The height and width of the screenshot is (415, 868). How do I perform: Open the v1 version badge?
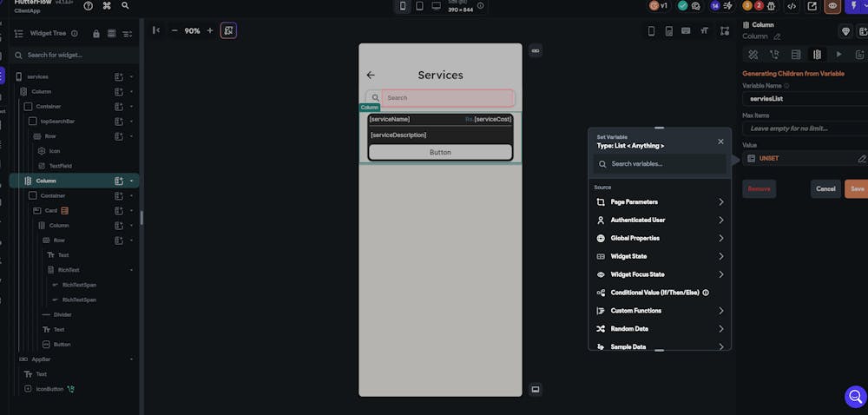pos(658,5)
